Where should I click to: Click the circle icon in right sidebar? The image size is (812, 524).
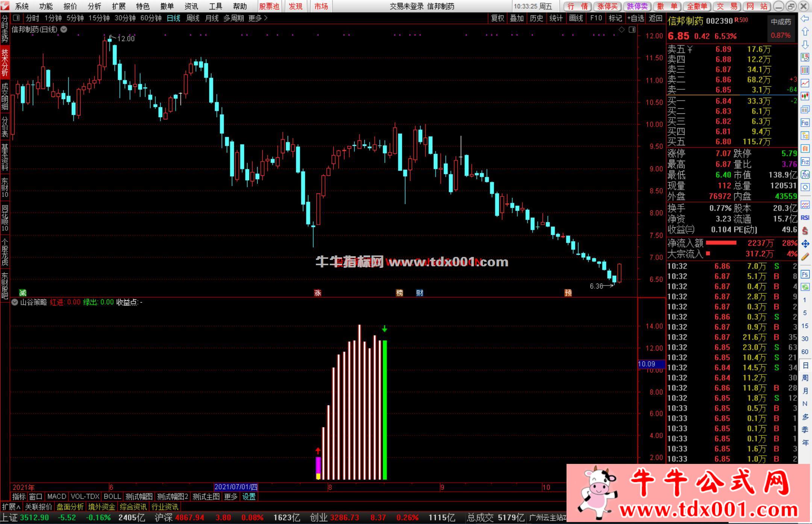pos(805,187)
